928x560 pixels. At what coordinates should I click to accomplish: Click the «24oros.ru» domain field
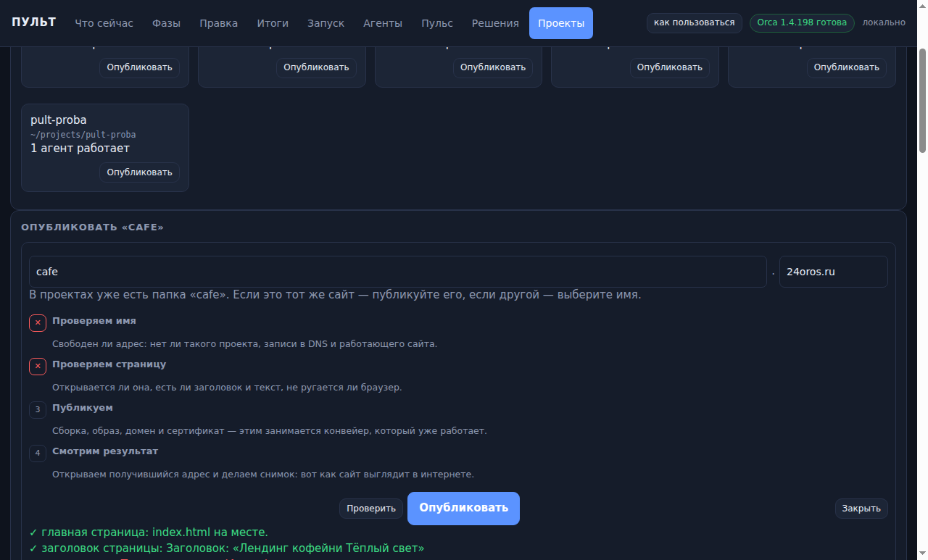point(834,272)
